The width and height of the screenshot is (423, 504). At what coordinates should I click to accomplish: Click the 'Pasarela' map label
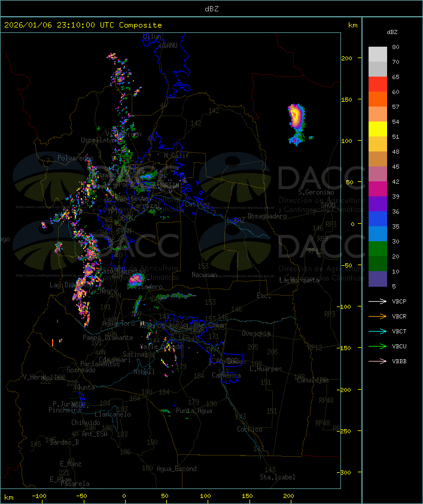[75, 484]
